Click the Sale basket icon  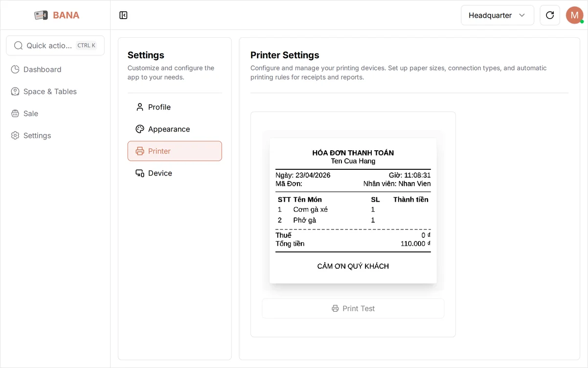(15, 114)
